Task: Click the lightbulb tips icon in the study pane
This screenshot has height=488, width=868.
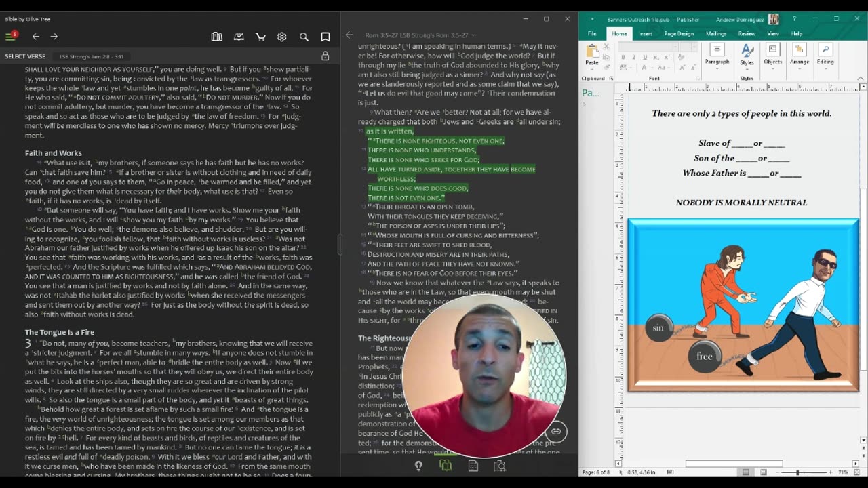Action: click(418, 466)
